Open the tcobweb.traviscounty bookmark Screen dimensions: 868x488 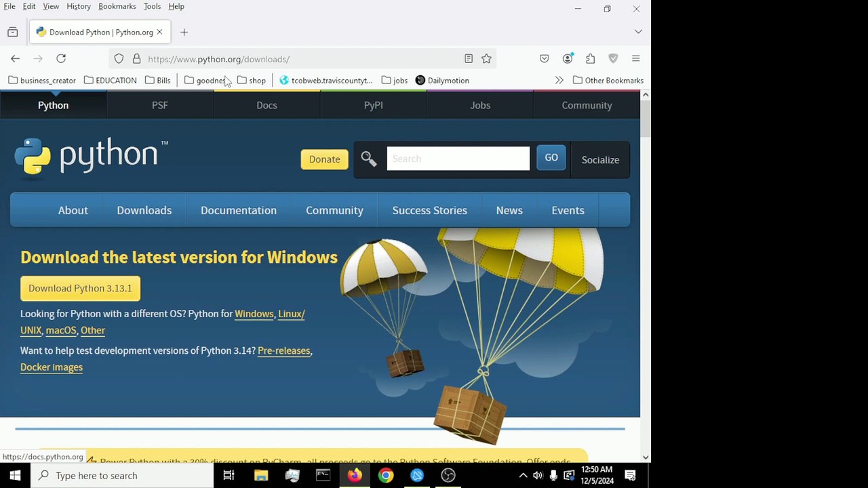coord(326,80)
